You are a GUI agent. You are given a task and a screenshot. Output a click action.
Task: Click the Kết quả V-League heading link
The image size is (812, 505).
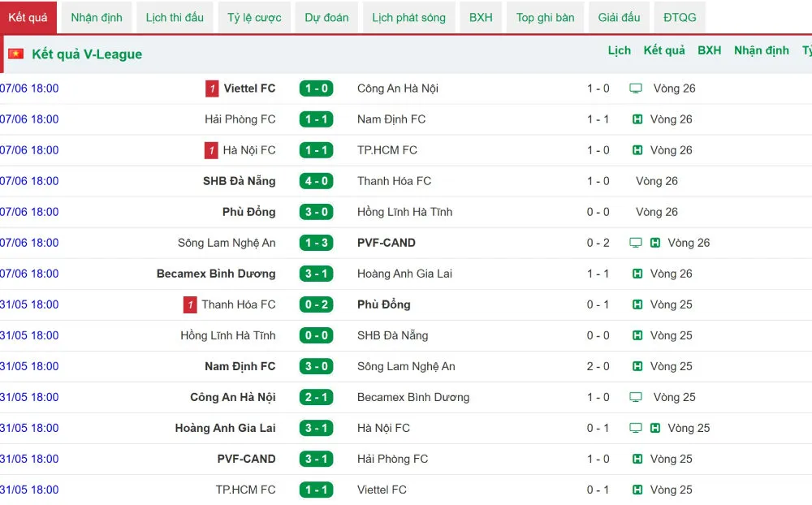[x=87, y=54]
